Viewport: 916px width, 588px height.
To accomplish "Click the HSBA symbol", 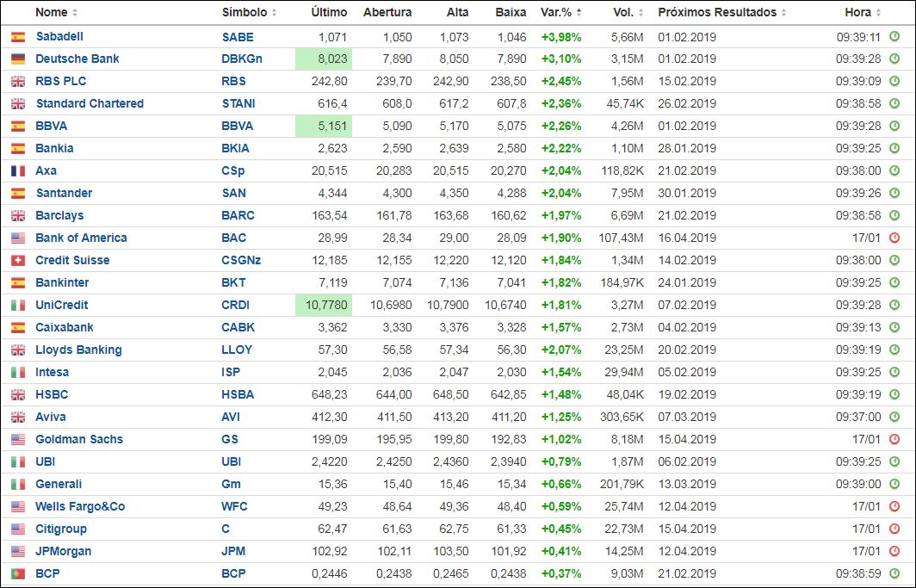I will [238, 394].
